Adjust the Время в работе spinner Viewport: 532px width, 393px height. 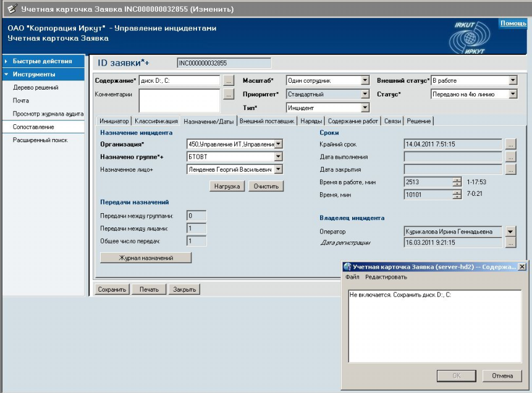click(x=457, y=182)
